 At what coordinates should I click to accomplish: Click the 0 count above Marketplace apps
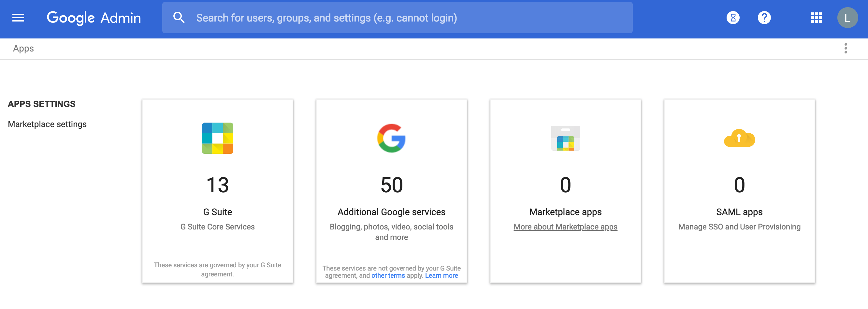tap(565, 185)
